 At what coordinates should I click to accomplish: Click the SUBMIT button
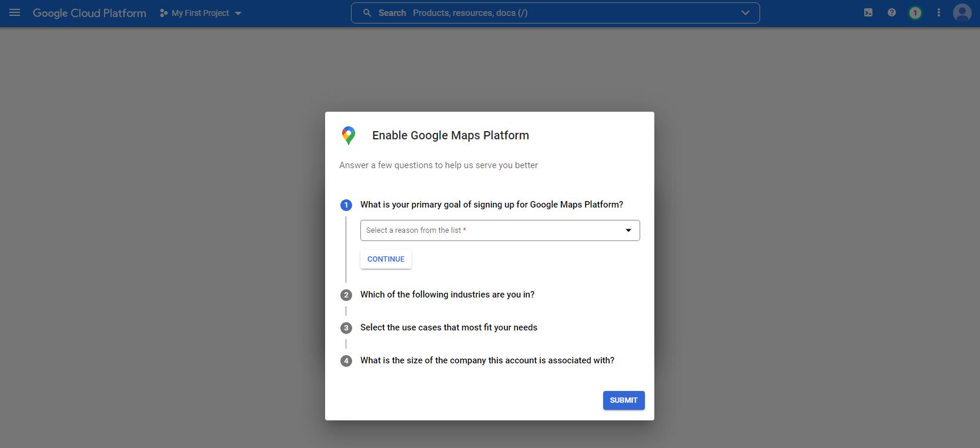tap(624, 400)
